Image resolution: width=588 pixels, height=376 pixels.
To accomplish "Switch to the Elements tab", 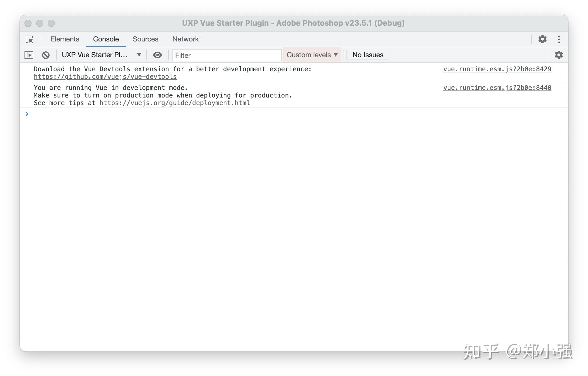I will click(x=65, y=39).
